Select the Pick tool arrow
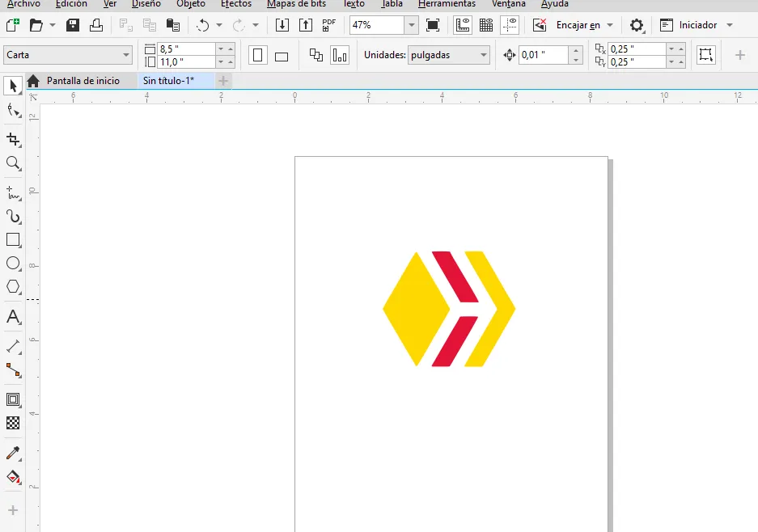Image resolution: width=758 pixels, height=532 pixels. 13,86
